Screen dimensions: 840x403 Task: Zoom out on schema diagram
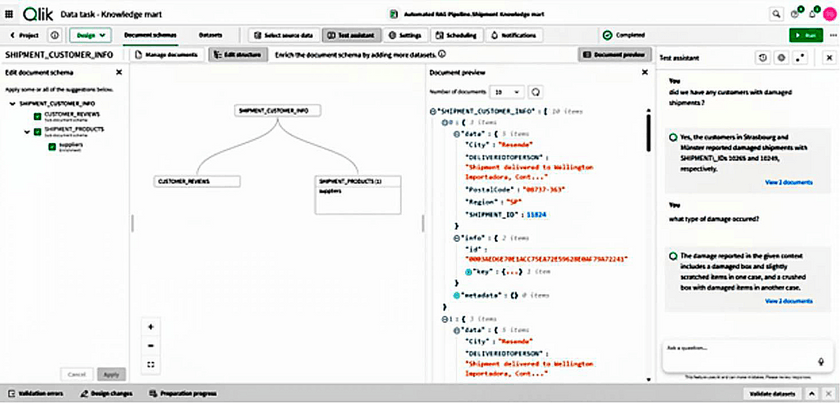point(150,345)
